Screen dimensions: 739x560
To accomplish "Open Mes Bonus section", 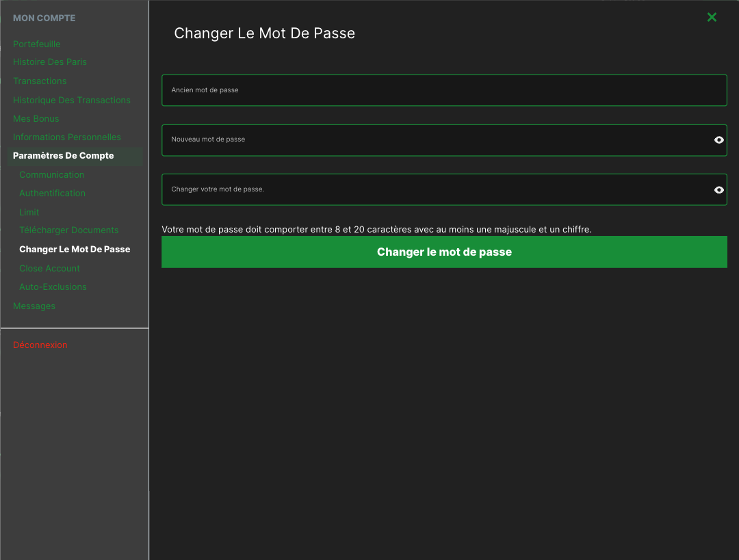I will (x=36, y=118).
